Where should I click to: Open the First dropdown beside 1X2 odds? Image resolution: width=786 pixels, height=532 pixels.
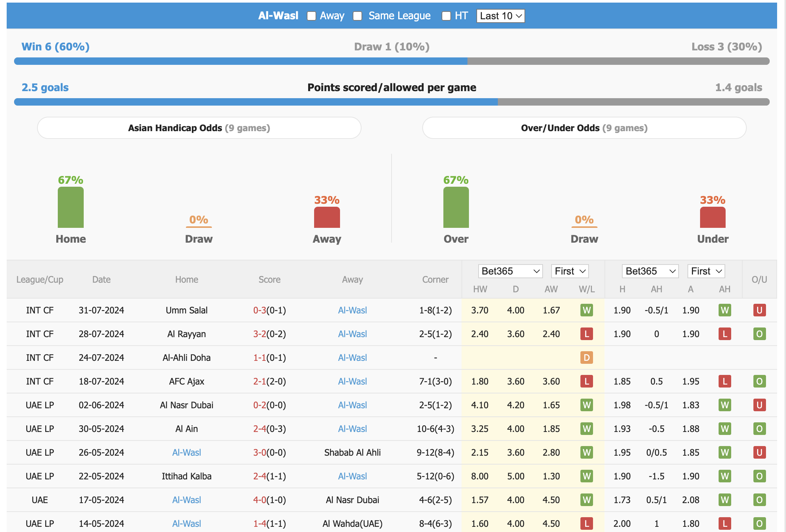pyautogui.click(x=570, y=271)
